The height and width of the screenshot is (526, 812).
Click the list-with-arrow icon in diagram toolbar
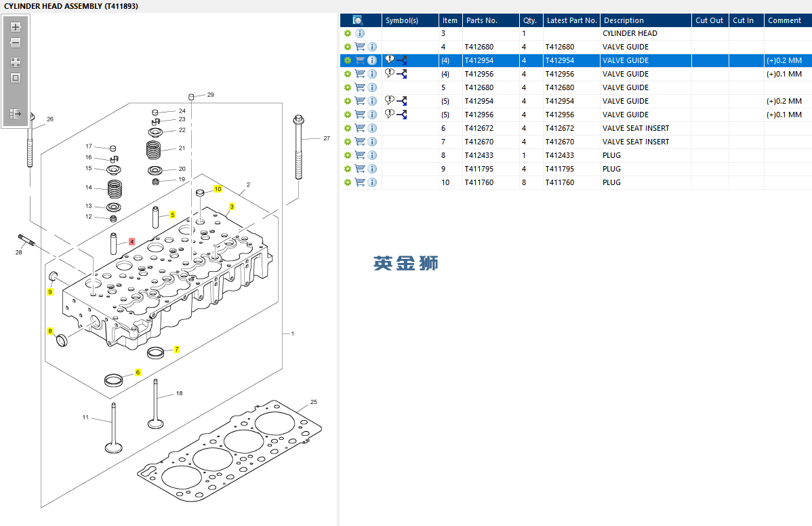click(16, 114)
